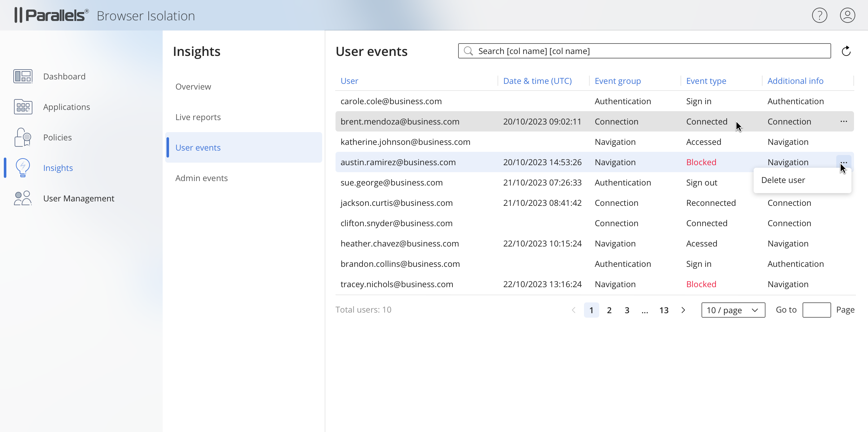Jump to page 13
Screen dimensions: 868x432
pyautogui.click(x=663, y=310)
